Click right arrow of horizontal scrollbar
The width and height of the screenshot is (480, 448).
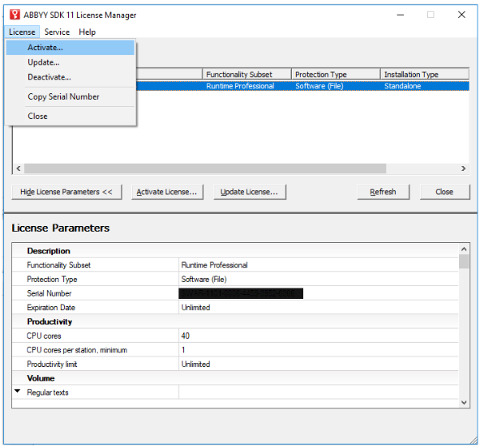click(x=464, y=169)
